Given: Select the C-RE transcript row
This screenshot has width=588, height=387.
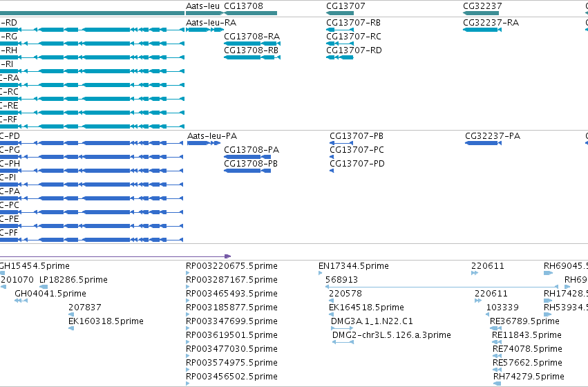Looking at the screenshot, I should 92,113.
